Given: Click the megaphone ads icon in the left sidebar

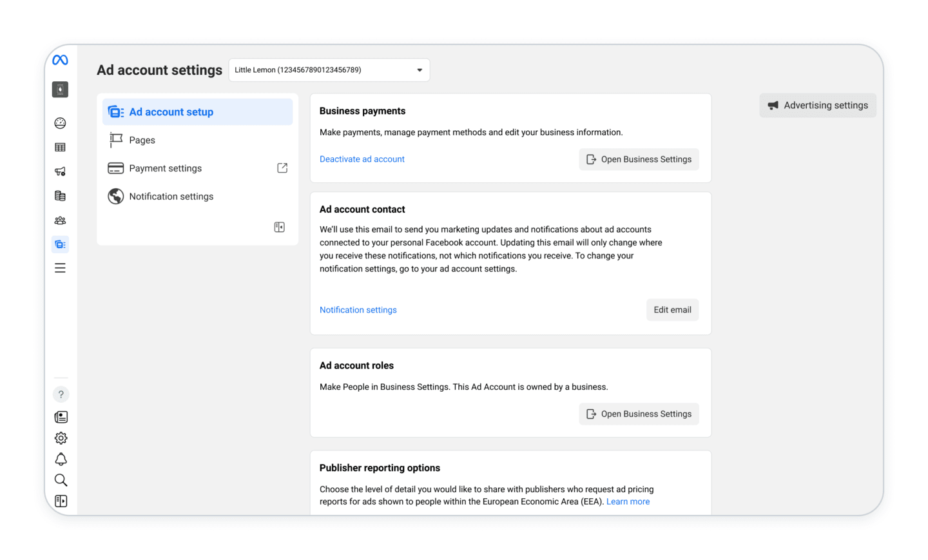Looking at the screenshot, I should tap(60, 171).
